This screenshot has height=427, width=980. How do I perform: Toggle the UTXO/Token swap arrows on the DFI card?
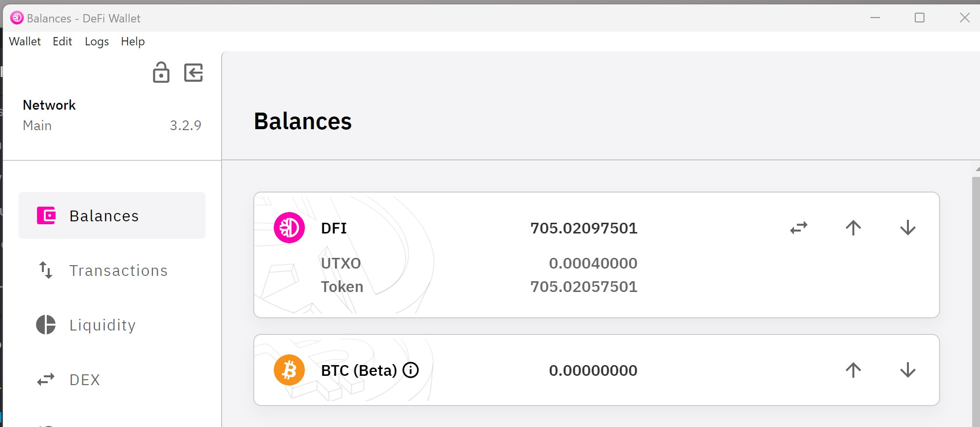tap(798, 228)
